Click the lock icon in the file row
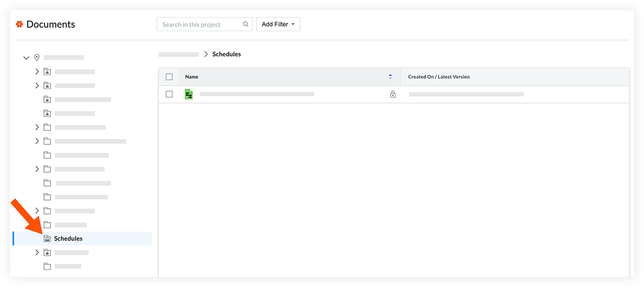The width and height of the screenshot is (644, 287). click(x=393, y=94)
